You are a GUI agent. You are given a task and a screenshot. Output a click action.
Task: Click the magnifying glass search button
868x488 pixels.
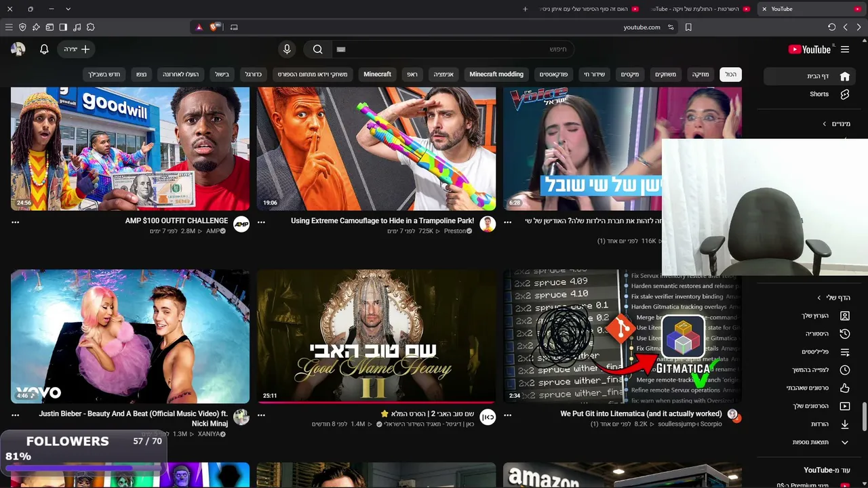click(317, 49)
